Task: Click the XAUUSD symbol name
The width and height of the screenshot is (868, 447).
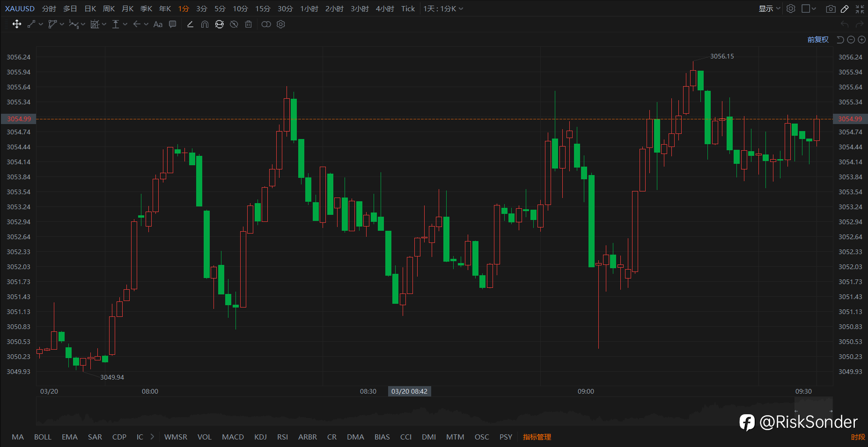Action: tap(20, 9)
